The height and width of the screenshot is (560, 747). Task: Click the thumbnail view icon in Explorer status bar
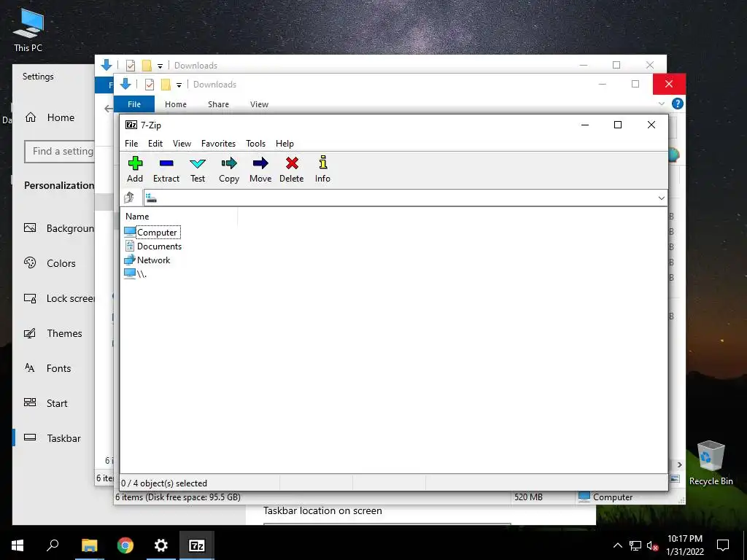click(675, 478)
